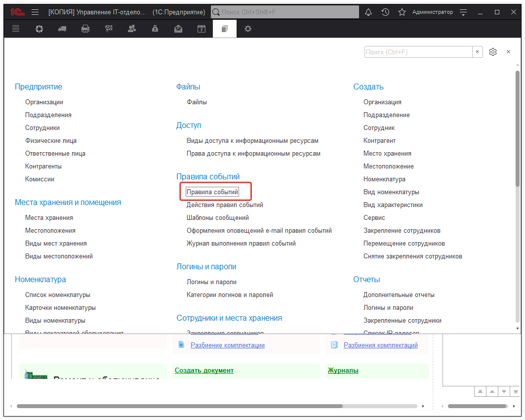Click the vertical scrollbar of menu

click(517, 198)
